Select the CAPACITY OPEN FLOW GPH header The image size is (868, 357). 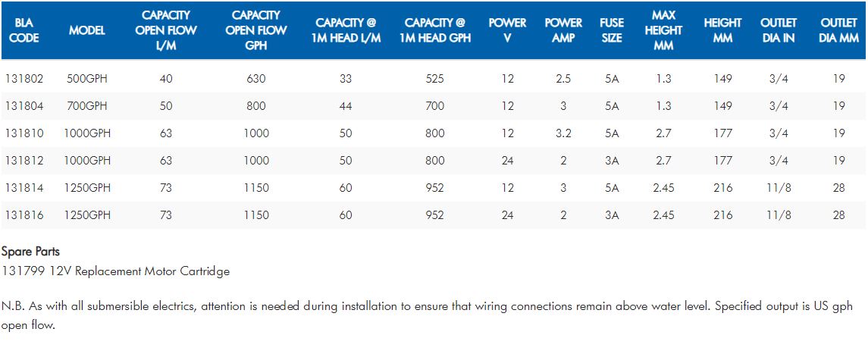tap(256, 30)
